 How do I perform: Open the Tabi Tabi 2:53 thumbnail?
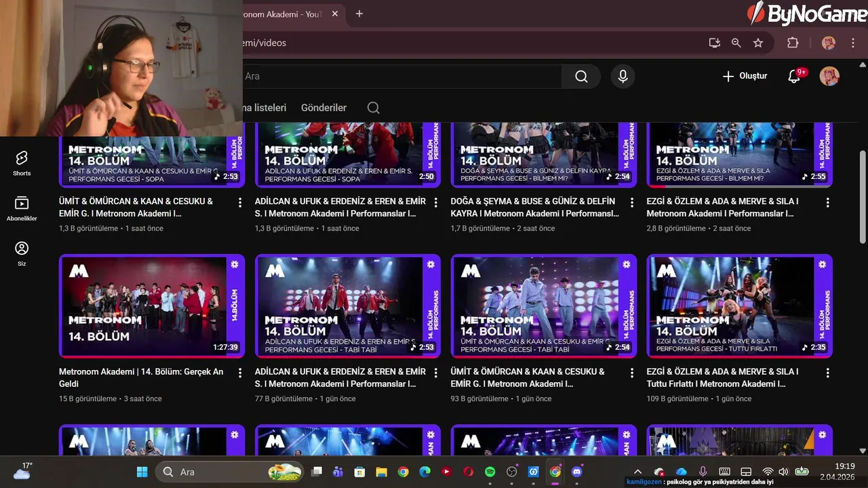pyautogui.click(x=348, y=306)
